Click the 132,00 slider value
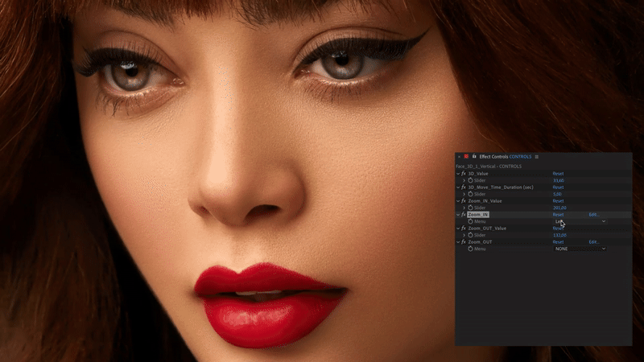This screenshot has height=362, width=644. click(559, 235)
